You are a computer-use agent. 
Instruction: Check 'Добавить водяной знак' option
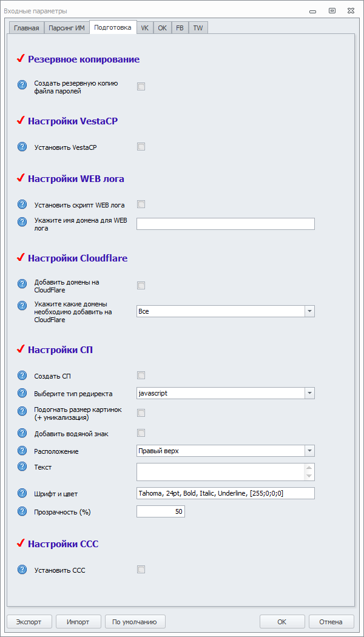141,433
